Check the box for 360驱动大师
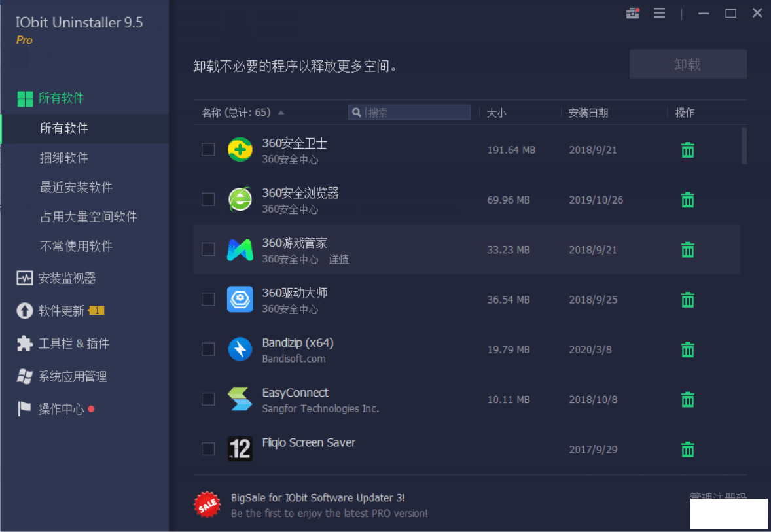 point(208,300)
